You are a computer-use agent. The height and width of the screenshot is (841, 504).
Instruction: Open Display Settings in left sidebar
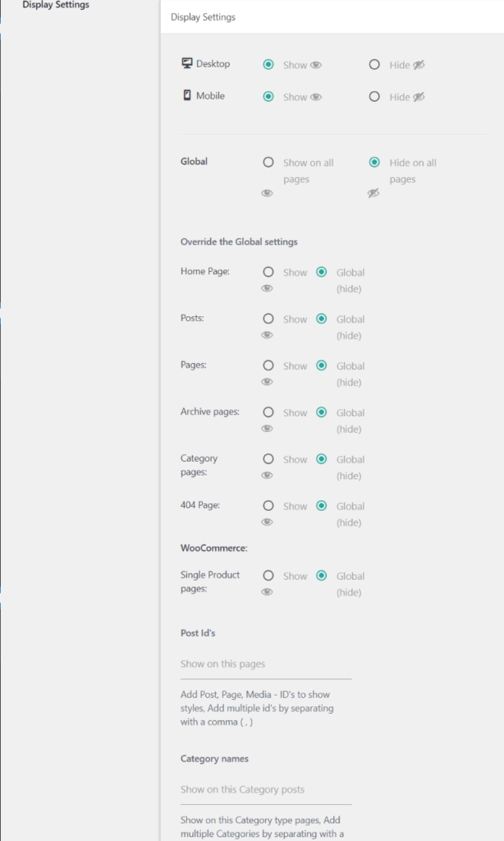tap(56, 5)
